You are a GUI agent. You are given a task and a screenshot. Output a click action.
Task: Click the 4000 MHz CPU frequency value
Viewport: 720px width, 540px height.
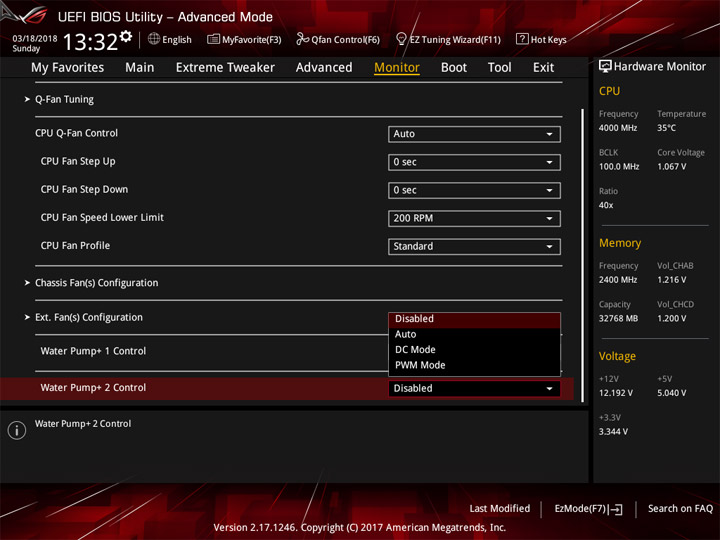[x=618, y=128]
